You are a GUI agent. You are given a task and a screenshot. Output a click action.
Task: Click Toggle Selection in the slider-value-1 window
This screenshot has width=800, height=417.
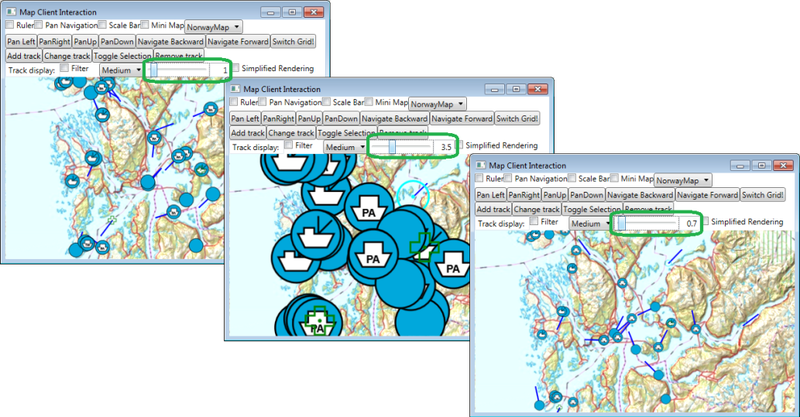click(x=122, y=56)
